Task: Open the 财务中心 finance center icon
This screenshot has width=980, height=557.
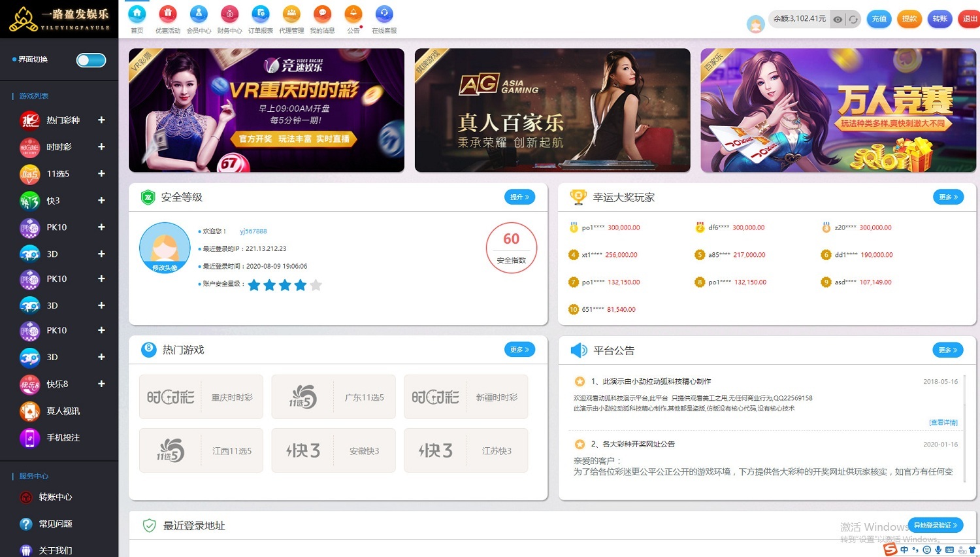Action: (229, 14)
